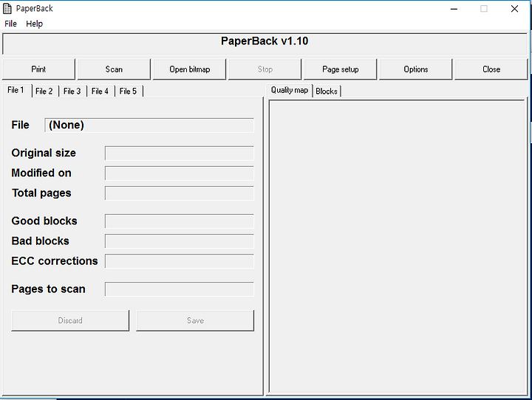532x400 pixels.
Task: Open the File menu
Action: 10,24
